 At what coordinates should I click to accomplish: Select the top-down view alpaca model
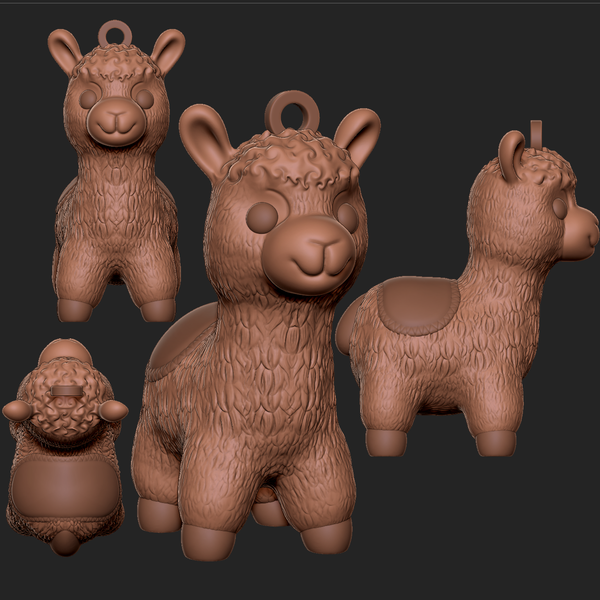pos(65,448)
